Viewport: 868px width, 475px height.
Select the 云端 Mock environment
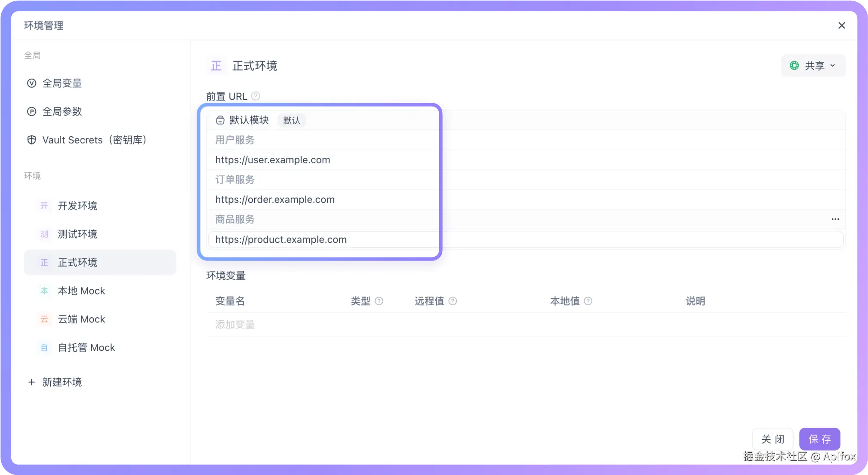click(81, 319)
